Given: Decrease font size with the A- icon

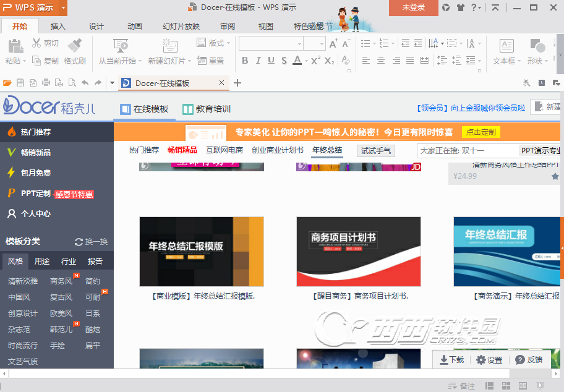Looking at the screenshot, I should 346,43.
